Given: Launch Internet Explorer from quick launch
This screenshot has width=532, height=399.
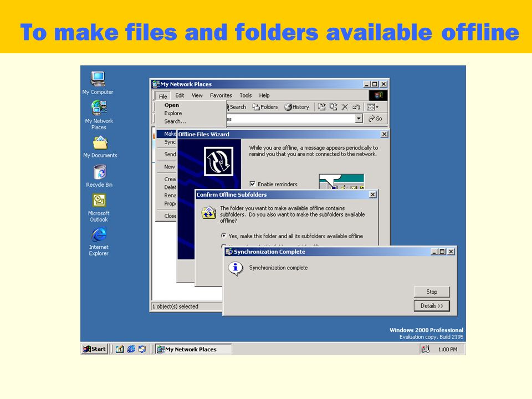Looking at the screenshot, I should [x=131, y=349].
